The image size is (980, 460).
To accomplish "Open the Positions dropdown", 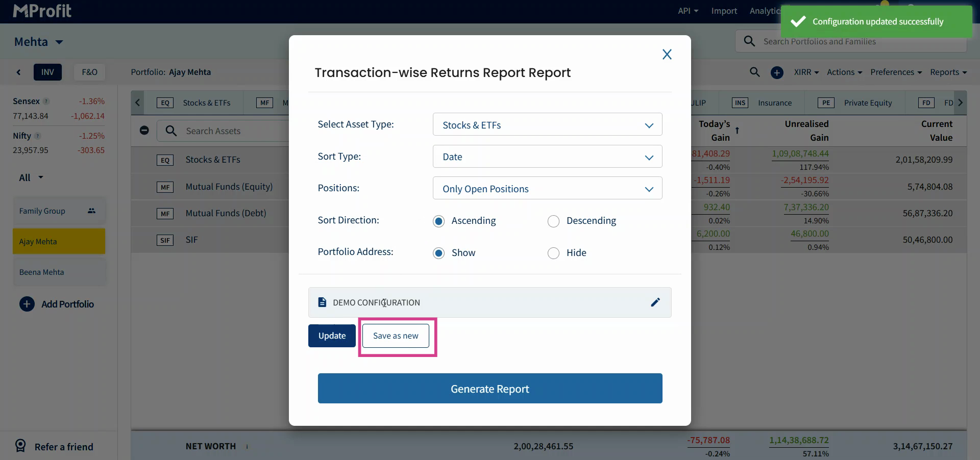I will click(547, 189).
